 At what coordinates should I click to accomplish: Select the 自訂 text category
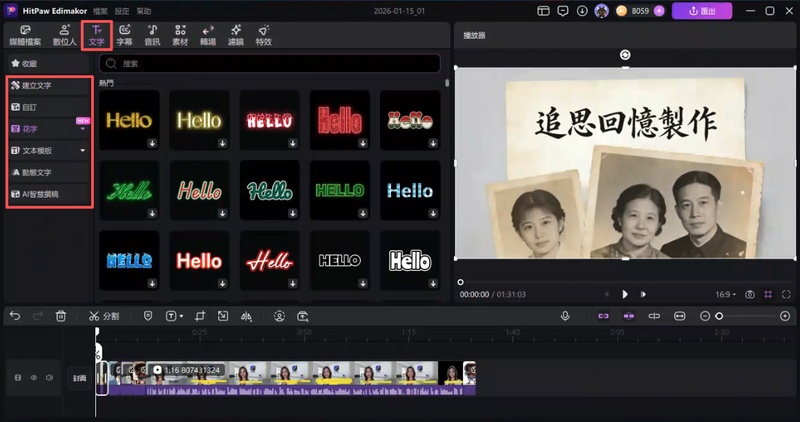[x=49, y=107]
